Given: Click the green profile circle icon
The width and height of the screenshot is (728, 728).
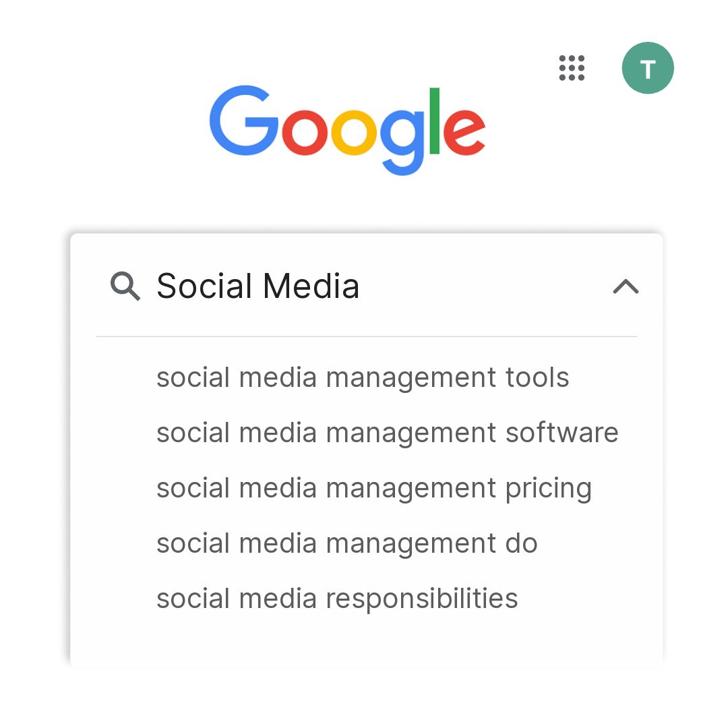Looking at the screenshot, I should pos(647,67).
